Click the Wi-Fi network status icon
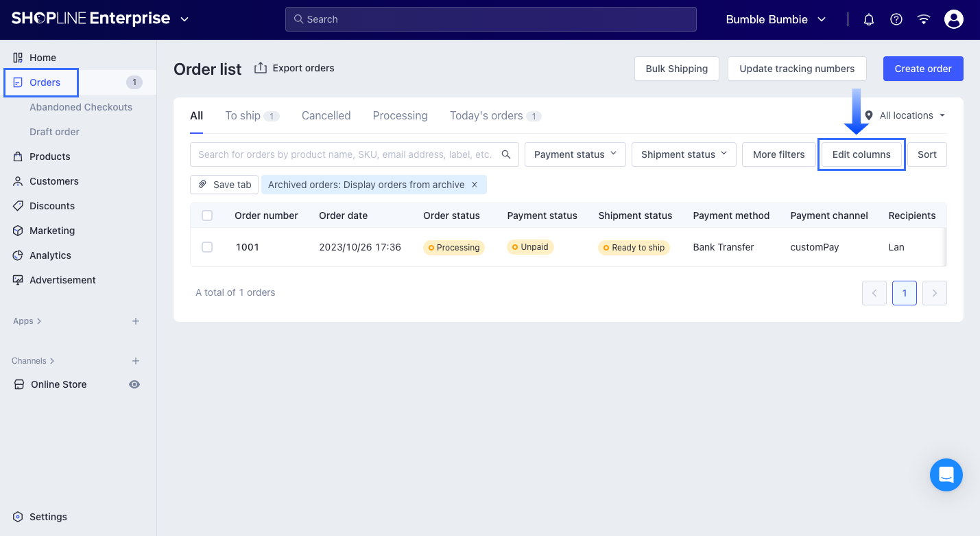Viewport: 980px width, 536px height. [923, 19]
